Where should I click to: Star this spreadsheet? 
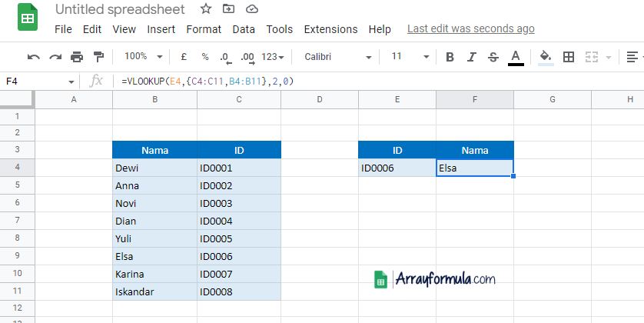pos(206,9)
